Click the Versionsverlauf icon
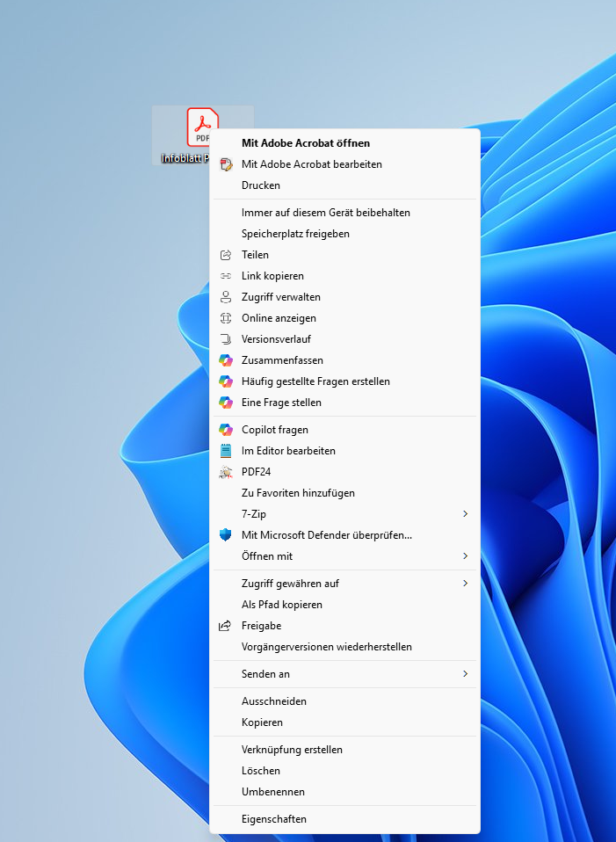The width and height of the screenshot is (616, 842). [x=226, y=339]
